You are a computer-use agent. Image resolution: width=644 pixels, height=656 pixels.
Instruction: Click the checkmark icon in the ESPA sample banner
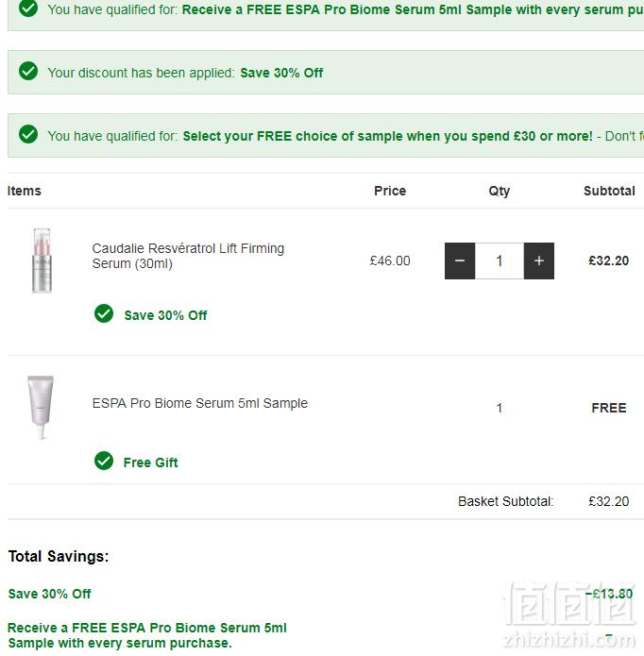coord(28,8)
